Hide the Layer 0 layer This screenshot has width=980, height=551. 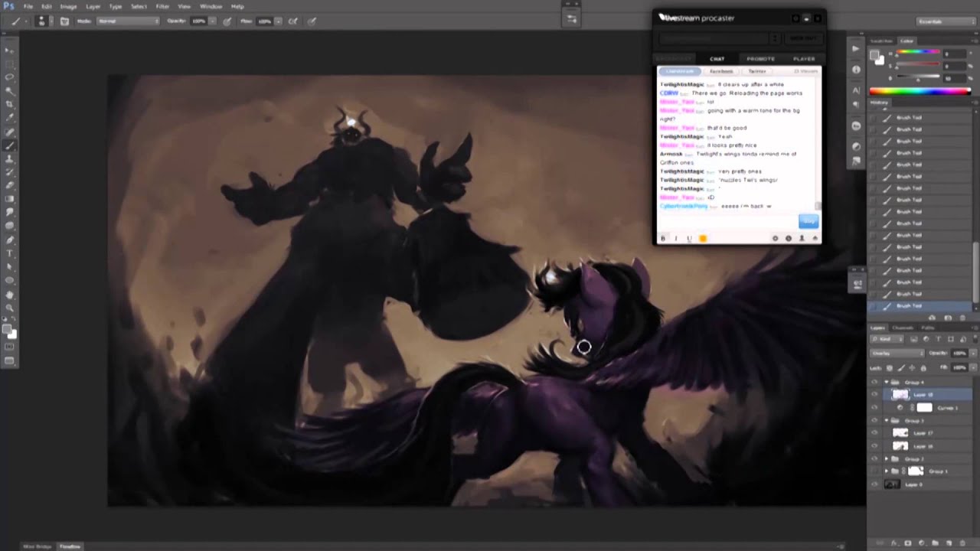coord(875,484)
